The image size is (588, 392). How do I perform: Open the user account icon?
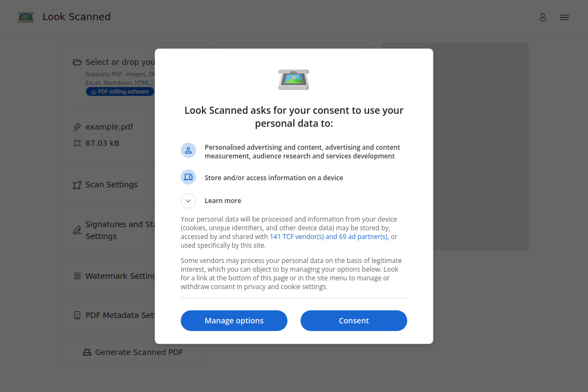pyautogui.click(x=543, y=17)
